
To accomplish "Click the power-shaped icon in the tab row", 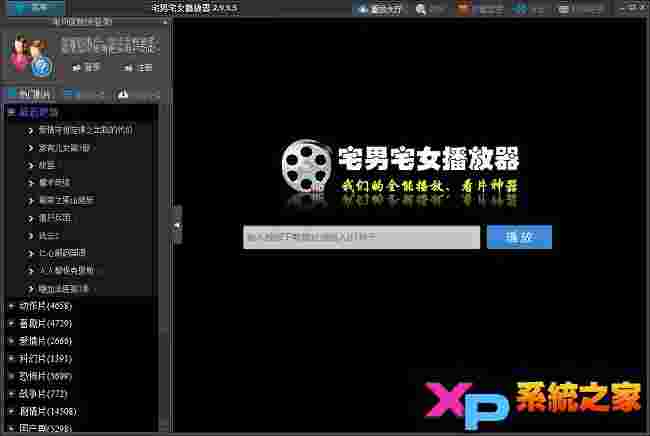I will 123,95.
